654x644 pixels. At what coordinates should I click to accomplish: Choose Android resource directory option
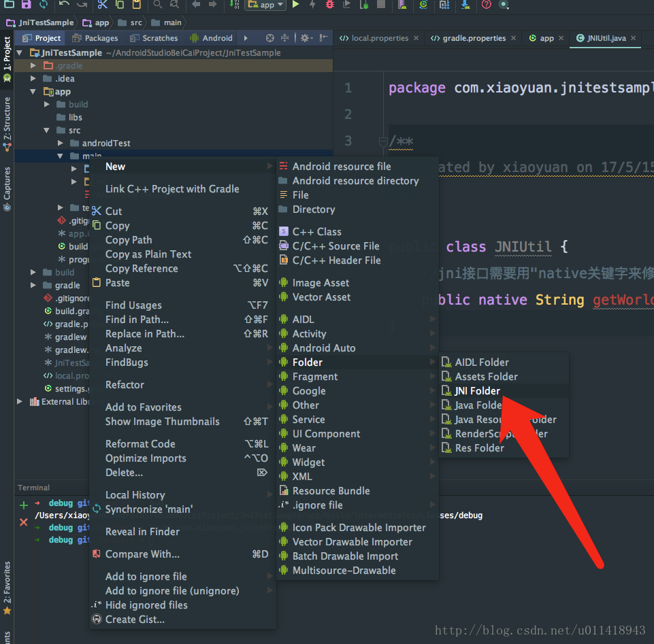click(358, 181)
